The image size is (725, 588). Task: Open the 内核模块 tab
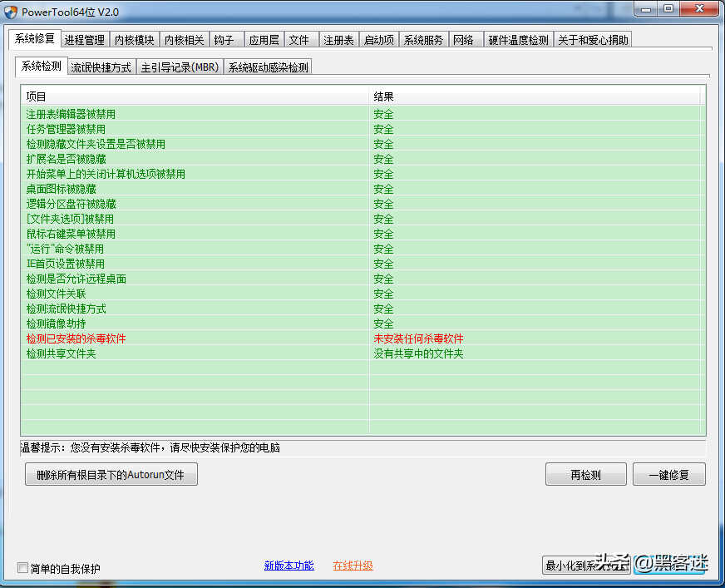tap(135, 40)
